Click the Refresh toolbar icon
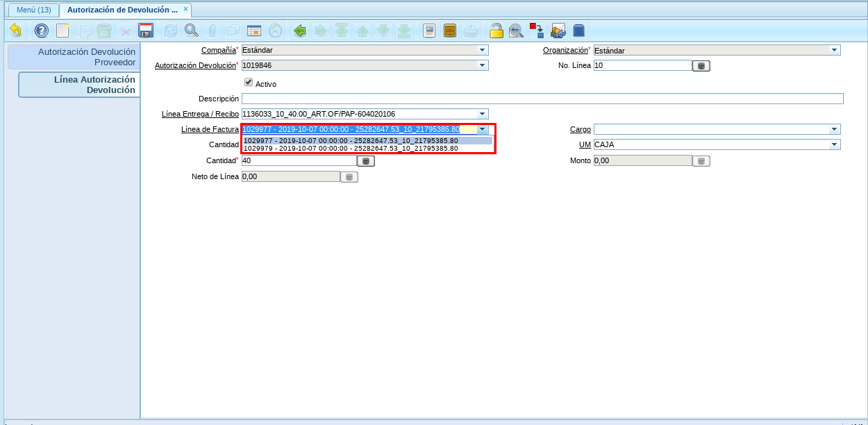 click(x=170, y=31)
